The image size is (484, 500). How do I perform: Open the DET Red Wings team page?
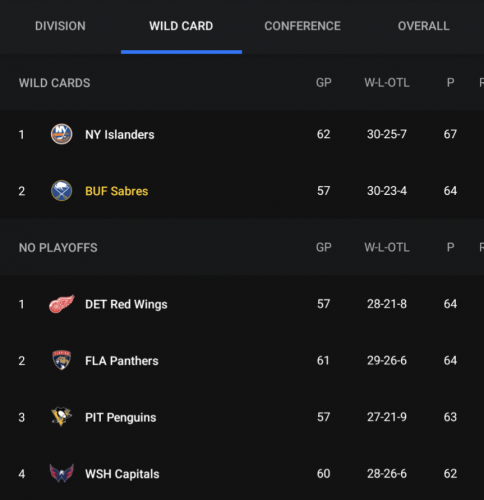click(x=126, y=304)
